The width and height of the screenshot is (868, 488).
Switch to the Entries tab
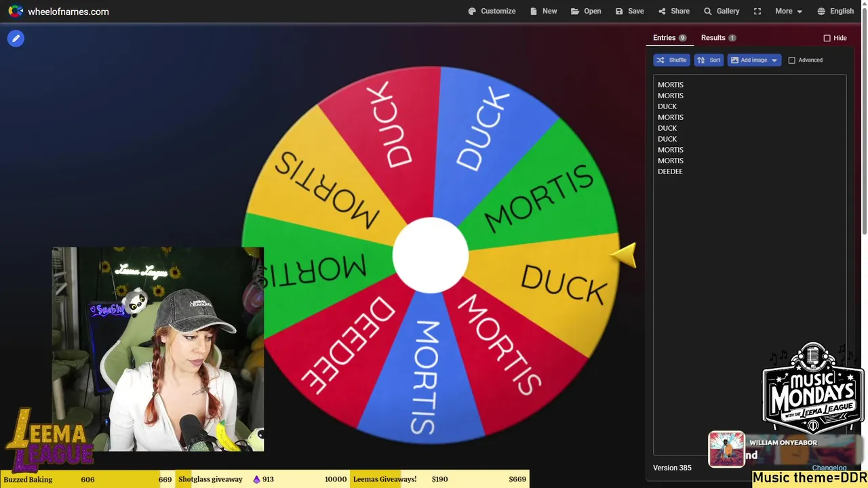coord(669,38)
